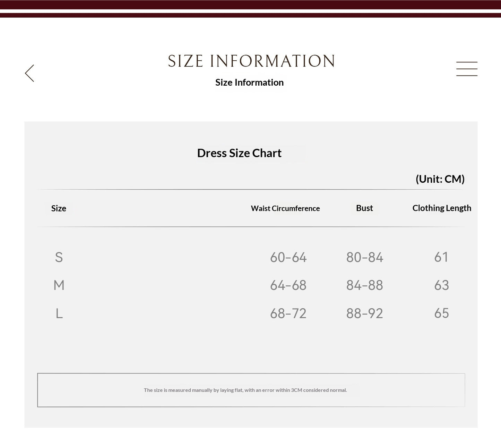The height and width of the screenshot is (448, 501).
Task: Click the 68-72 waist value
Action: (288, 313)
